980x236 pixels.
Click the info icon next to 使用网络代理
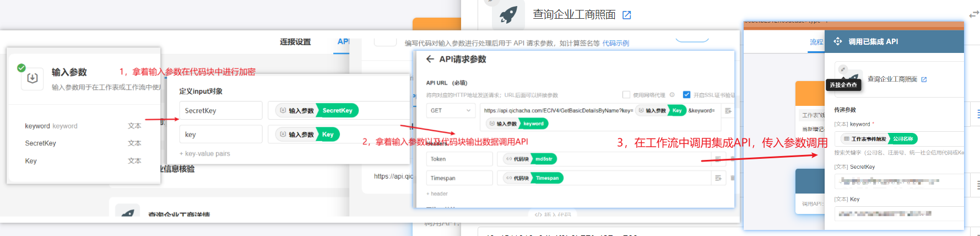672,95
